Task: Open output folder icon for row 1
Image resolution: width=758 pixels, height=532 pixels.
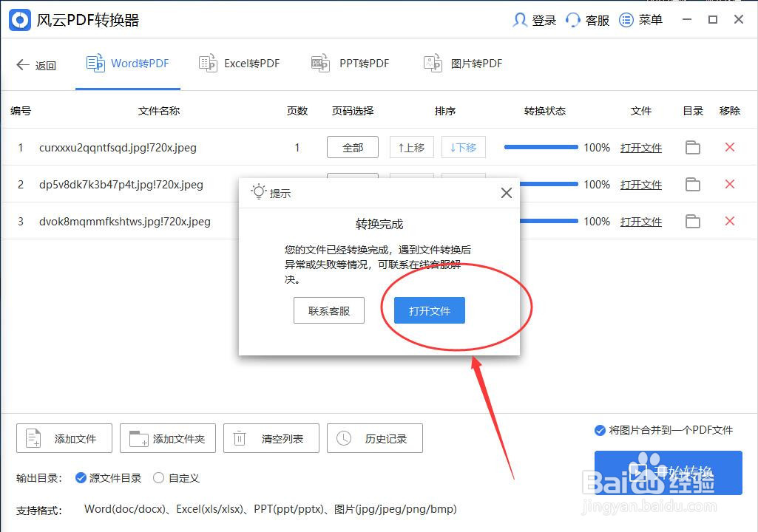Action: (x=693, y=147)
